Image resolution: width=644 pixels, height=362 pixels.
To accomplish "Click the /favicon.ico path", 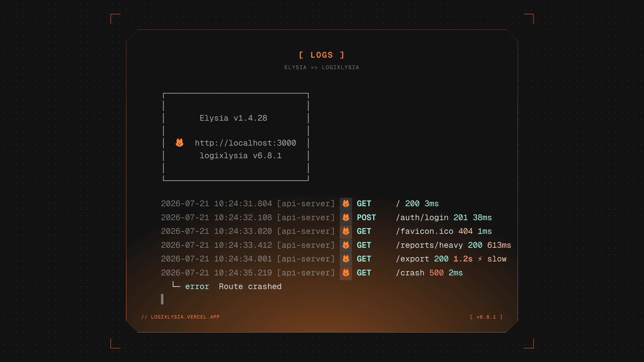I will [424, 231].
